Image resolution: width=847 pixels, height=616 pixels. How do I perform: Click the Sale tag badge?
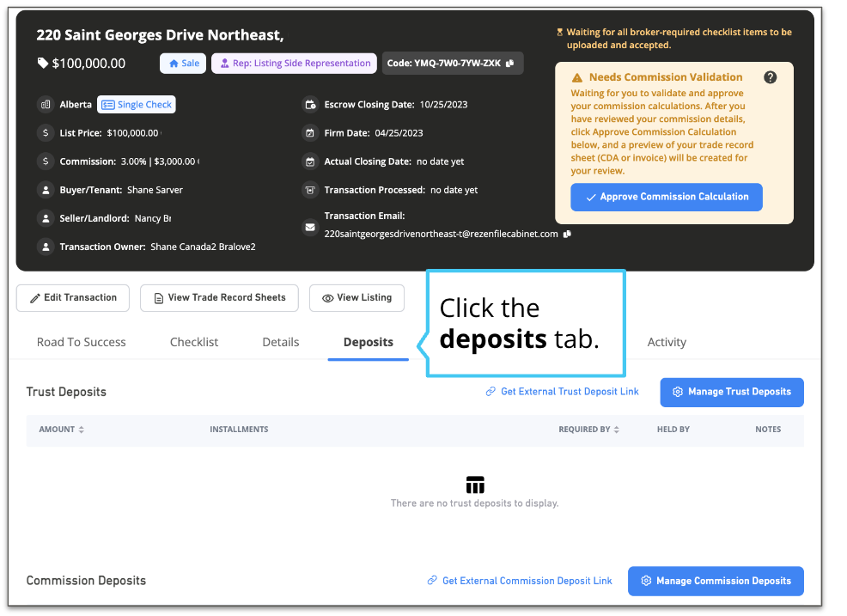(183, 64)
